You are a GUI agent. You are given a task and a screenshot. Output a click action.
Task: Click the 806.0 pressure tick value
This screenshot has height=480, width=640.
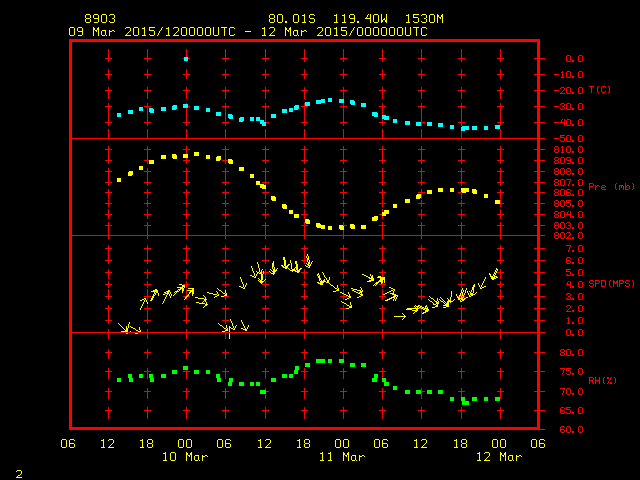pos(569,193)
